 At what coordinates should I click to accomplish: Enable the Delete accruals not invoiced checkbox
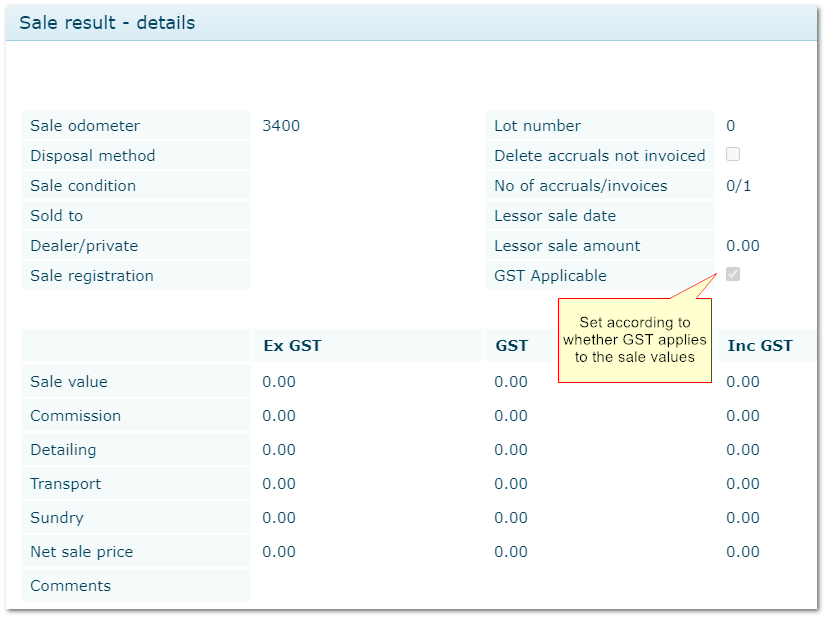(x=733, y=154)
